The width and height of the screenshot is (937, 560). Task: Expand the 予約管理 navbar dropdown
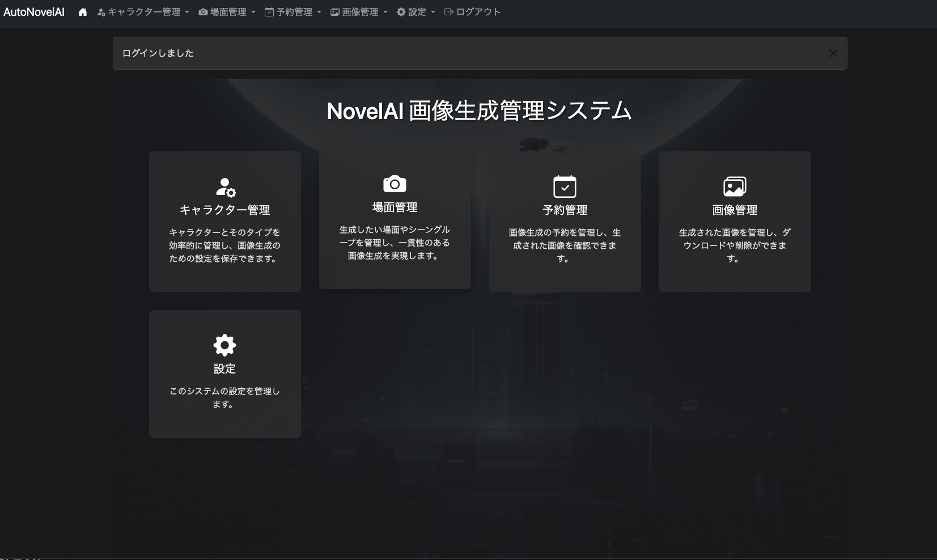pyautogui.click(x=292, y=11)
